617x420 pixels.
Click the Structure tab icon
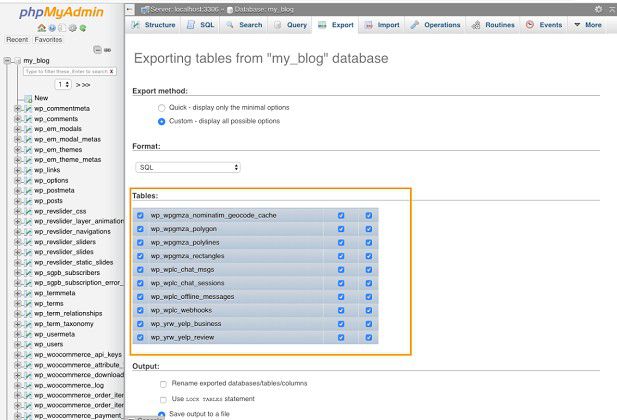click(x=135, y=25)
